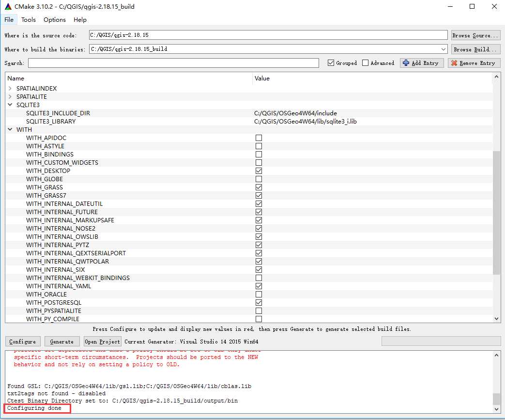
Task: Expand the SPATIALINDEX group
Action: click(10, 88)
